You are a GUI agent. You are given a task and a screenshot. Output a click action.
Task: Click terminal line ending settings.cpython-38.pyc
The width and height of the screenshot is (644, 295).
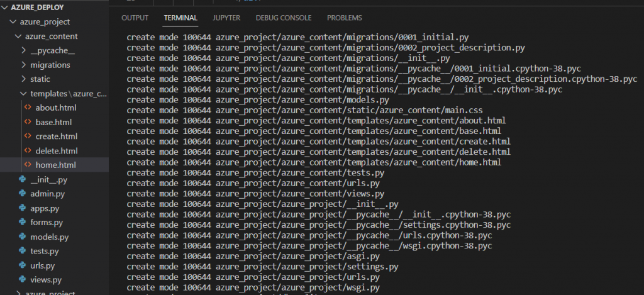(x=319, y=225)
